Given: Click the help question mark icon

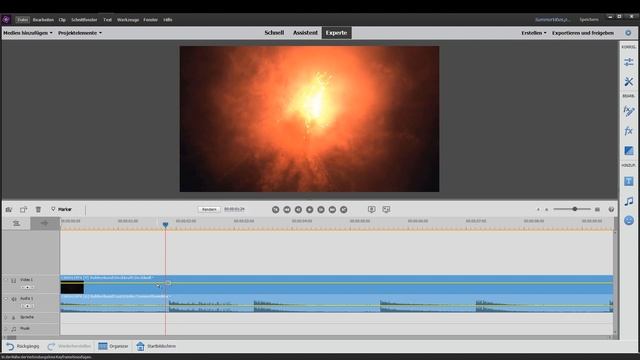Looking at the screenshot, I should point(611,209).
